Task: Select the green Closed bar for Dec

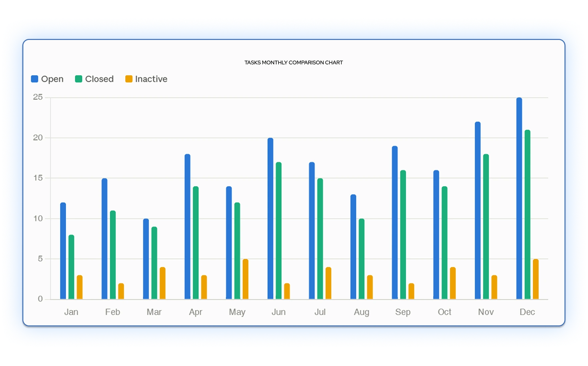Action: [527, 215]
